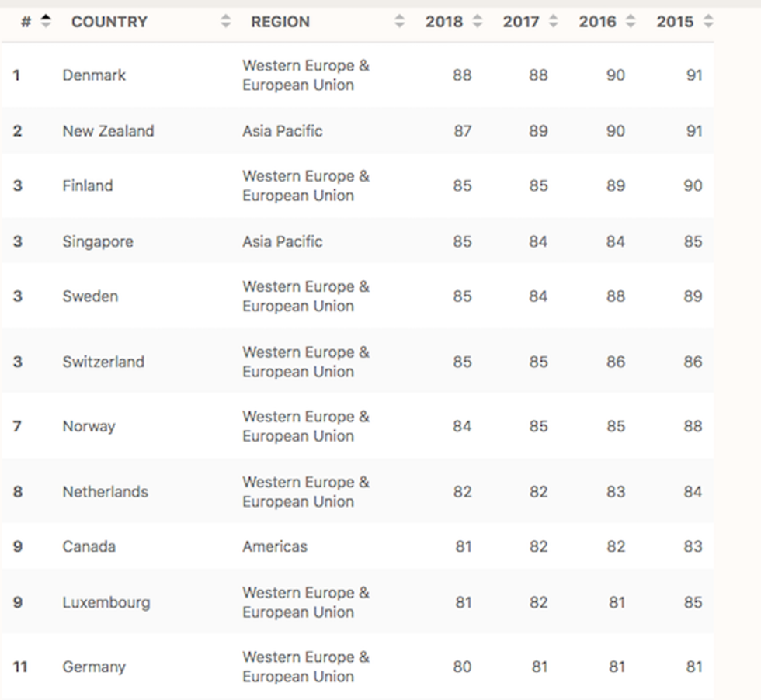Screen dimensions: 761x700
Task: Click Germany at rank 11
Action: (x=94, y=667)
